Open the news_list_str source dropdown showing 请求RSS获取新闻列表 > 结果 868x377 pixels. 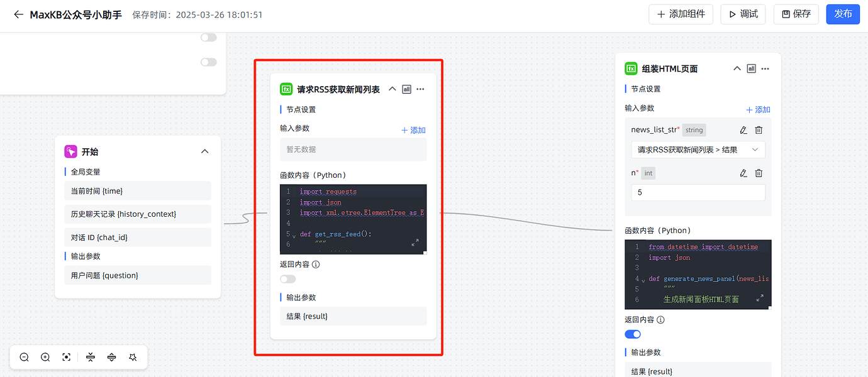coord(698,150)
